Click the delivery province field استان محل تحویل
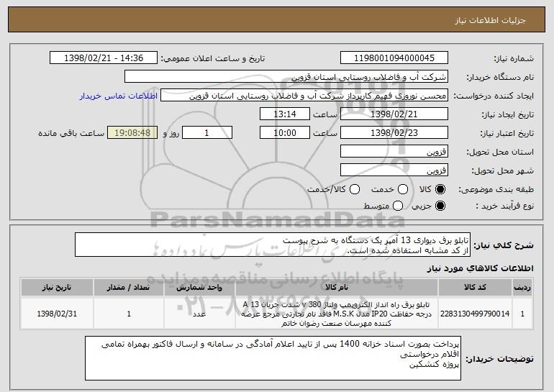 coord(394,152)
